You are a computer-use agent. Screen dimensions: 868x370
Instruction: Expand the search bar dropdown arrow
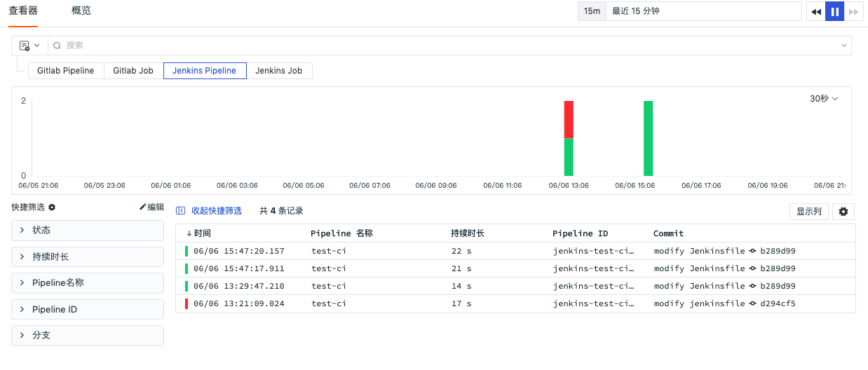[x=844, y=46]
